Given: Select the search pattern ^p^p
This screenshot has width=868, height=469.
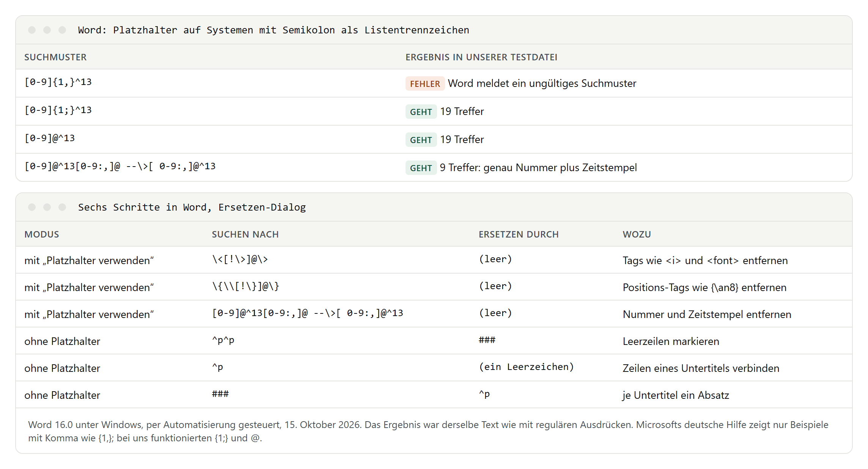Looking at the screenshot, I should click(223, 340).
